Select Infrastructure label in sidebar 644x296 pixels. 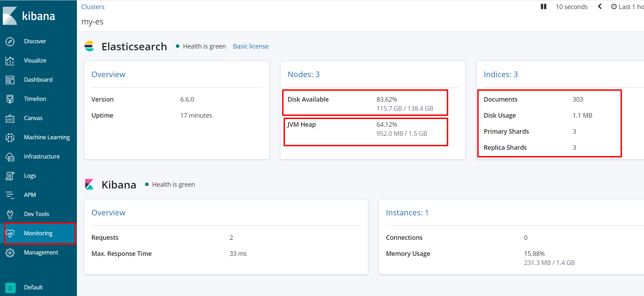42,156
